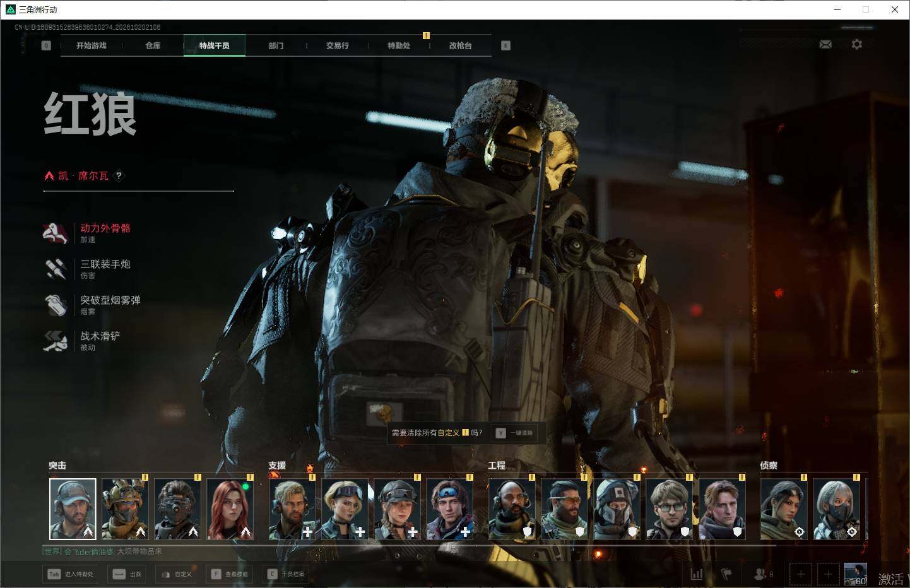Switch to the 仓库 tab
The image size is (910, 588).
153,45
